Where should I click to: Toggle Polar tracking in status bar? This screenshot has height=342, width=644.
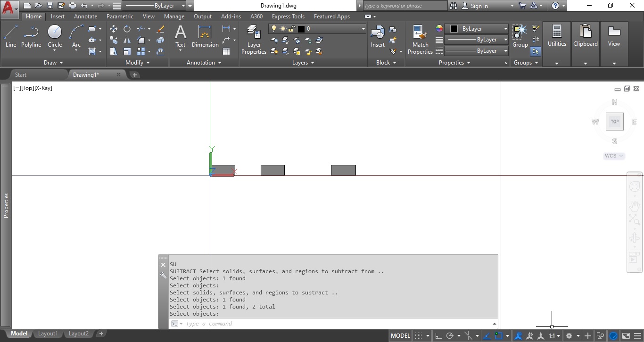click(x=450, y=336)
